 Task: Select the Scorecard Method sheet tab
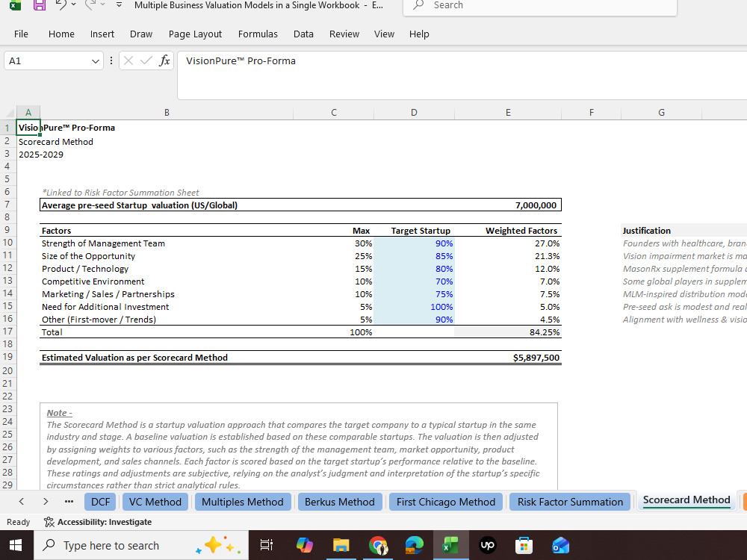pos(686,500)
